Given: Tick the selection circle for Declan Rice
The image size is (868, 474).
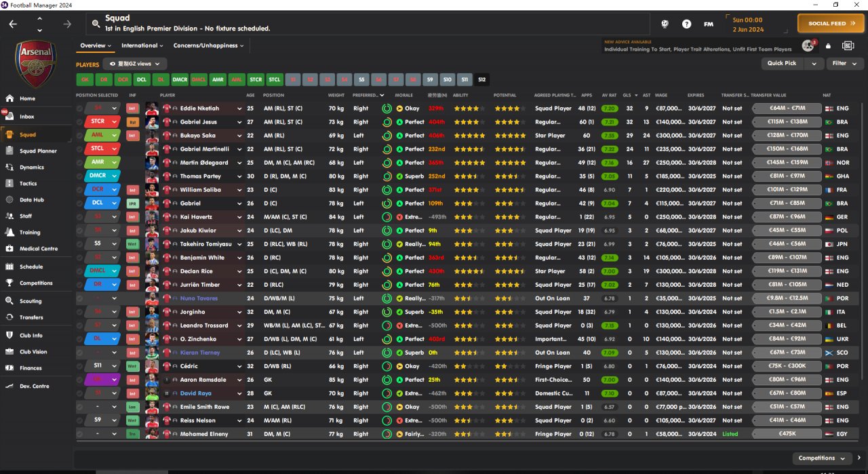Looking at the screenshot, I should (80, 271).
